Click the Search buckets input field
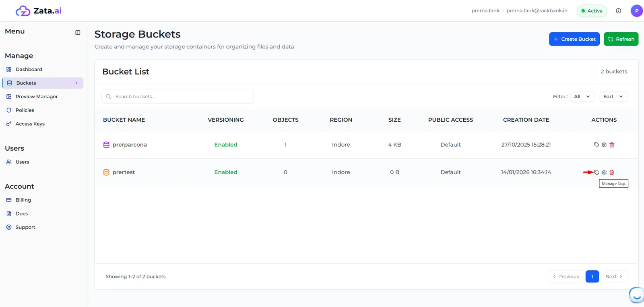Image resolution: width=644 pixels, height=307 pixels. coord(178,97)
